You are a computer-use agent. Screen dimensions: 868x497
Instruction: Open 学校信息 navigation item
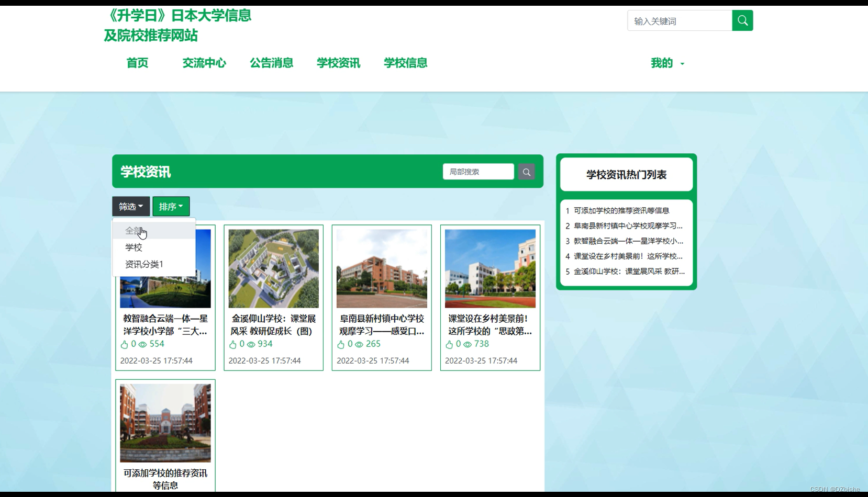pos(405,63)
